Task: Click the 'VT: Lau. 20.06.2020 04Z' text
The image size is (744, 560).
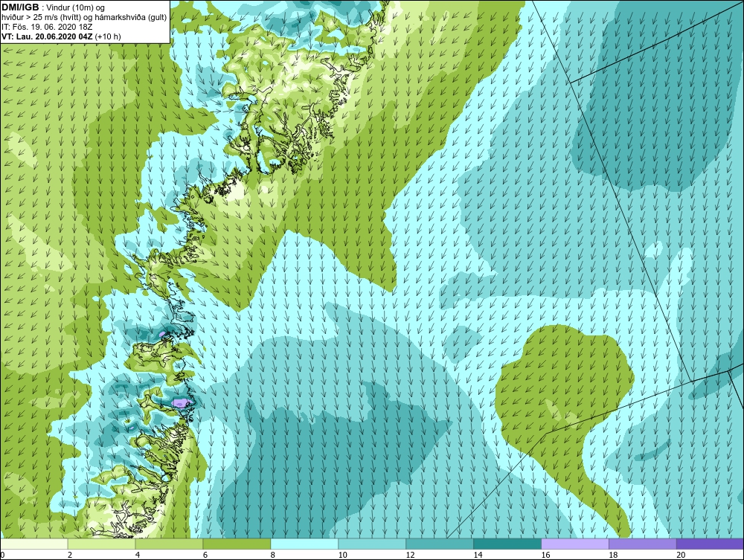Action: coord(48,36)
